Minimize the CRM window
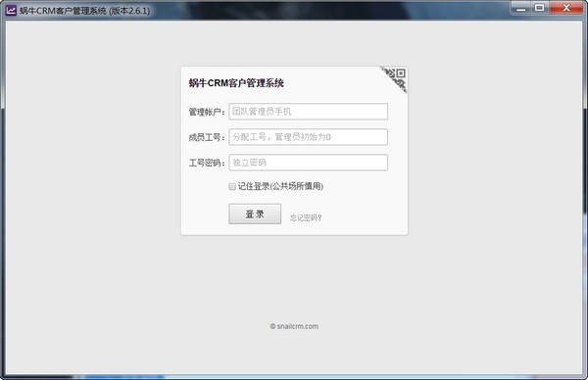The width and height of the screenshot is (588, 380). (x=521, y=8)
